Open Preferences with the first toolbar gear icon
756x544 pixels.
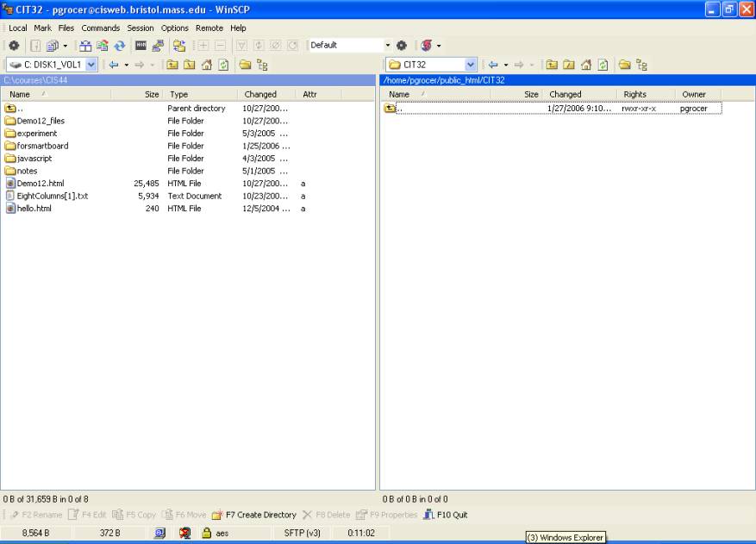14,46
